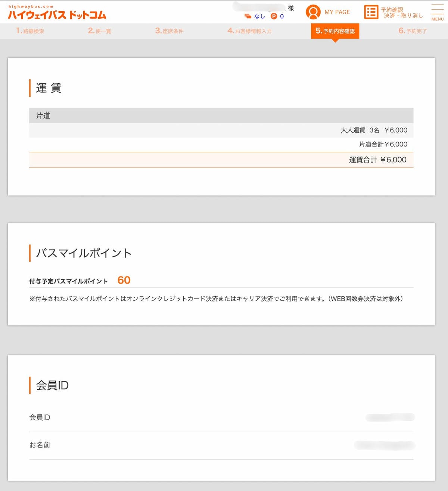Click 付与予定バスマイルポイント label

(68, 281)
